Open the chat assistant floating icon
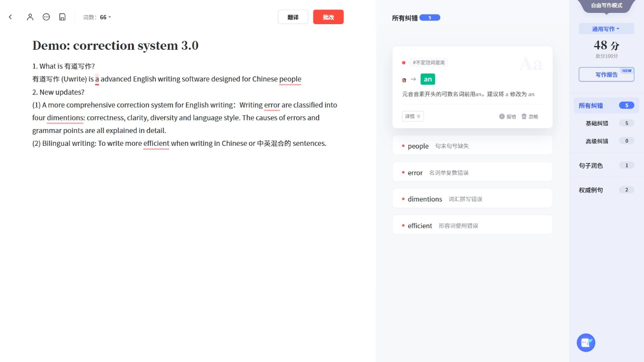 586,342
